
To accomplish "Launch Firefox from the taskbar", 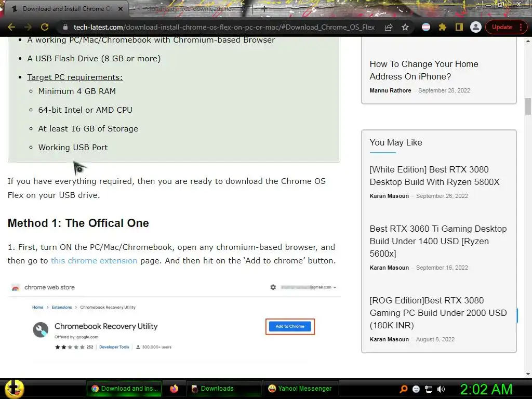I will coord(174,389).
